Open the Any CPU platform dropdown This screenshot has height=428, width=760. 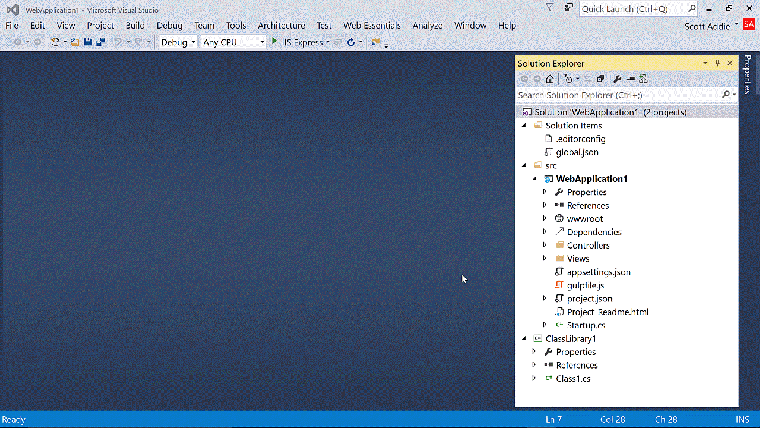tap(262, 43)
